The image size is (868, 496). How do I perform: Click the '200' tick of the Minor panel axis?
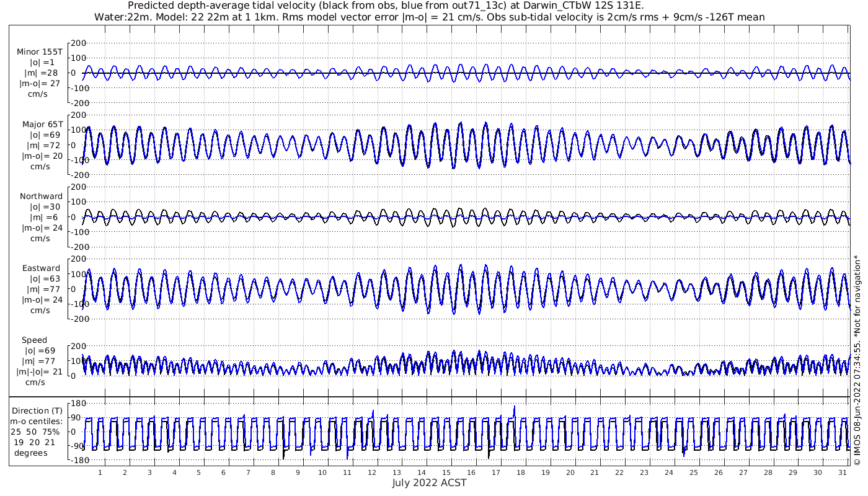coord(78,43)
